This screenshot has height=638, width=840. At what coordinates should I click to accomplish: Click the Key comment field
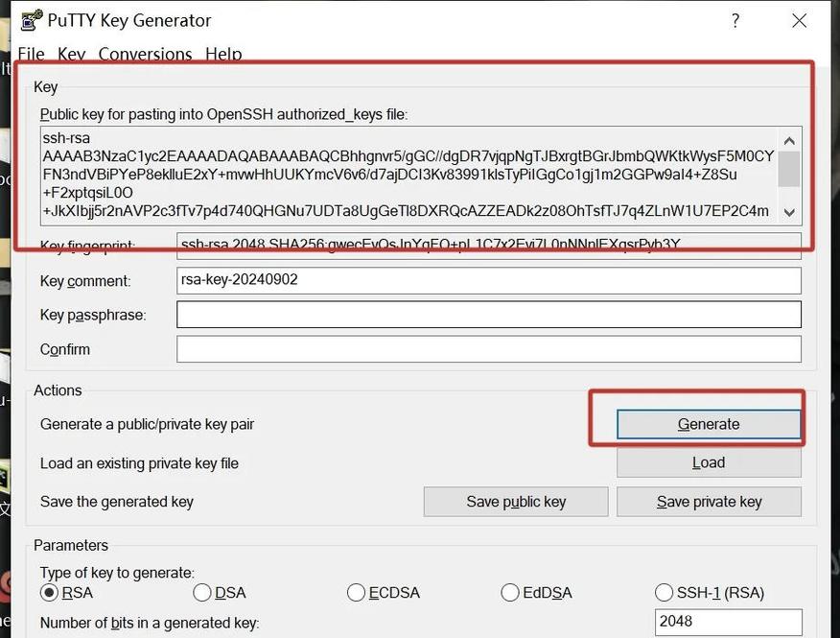[489, 280]
